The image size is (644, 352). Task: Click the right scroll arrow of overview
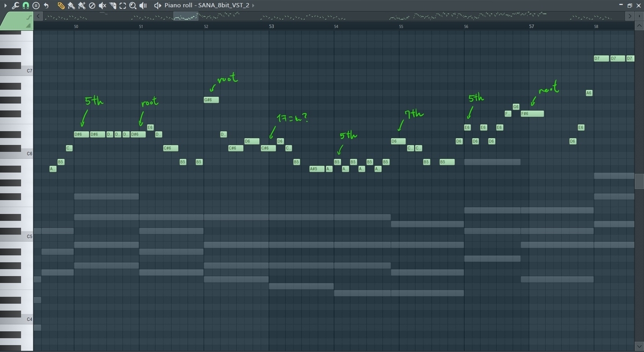(631, 17)
